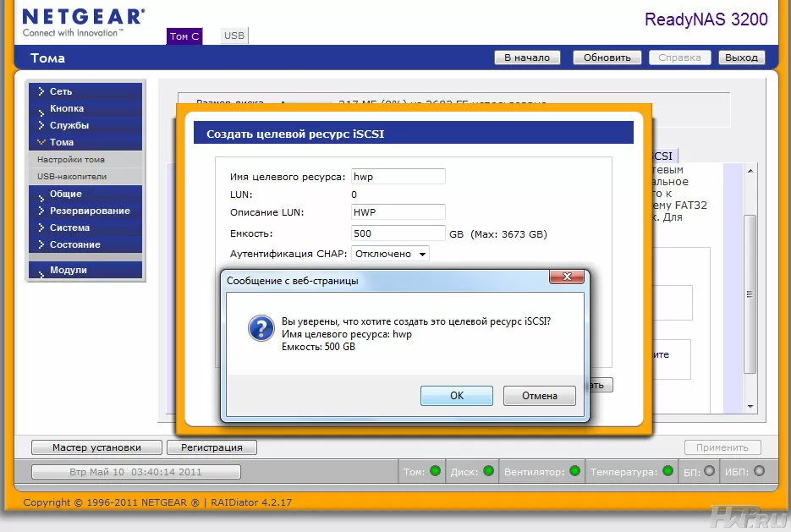
Task: Confirm with OK button in dialog
Action: 456,396
